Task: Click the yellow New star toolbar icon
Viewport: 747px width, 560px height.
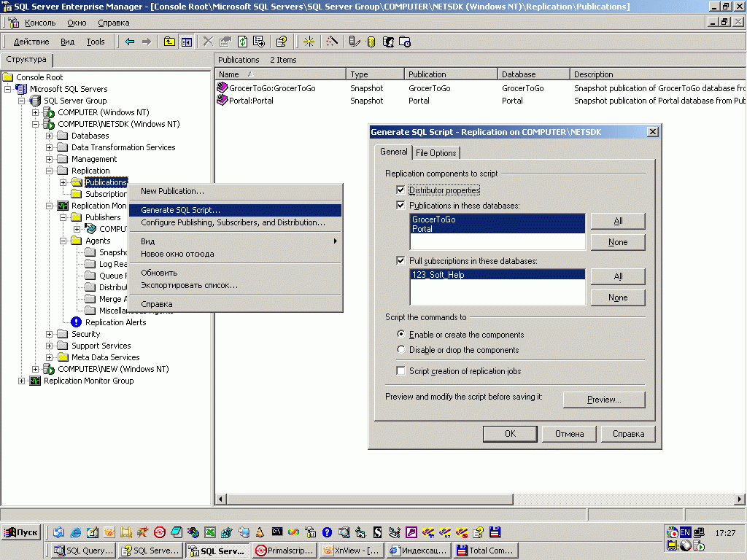Action: coord(309,42)
